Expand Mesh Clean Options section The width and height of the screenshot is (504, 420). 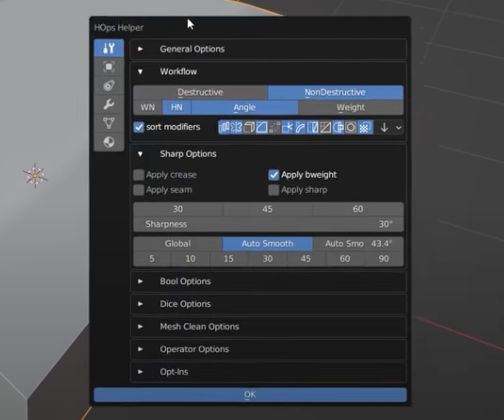[140, 326]
